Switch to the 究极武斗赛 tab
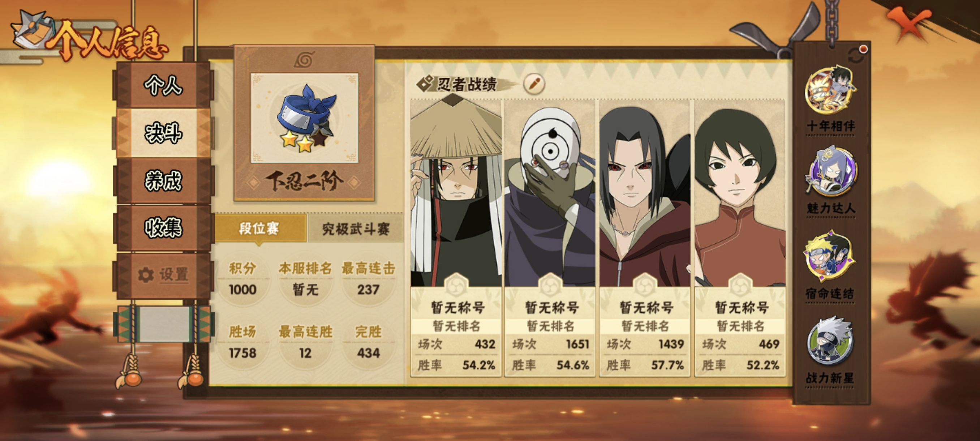The image size is (980, 441). [x=356, y=229]
